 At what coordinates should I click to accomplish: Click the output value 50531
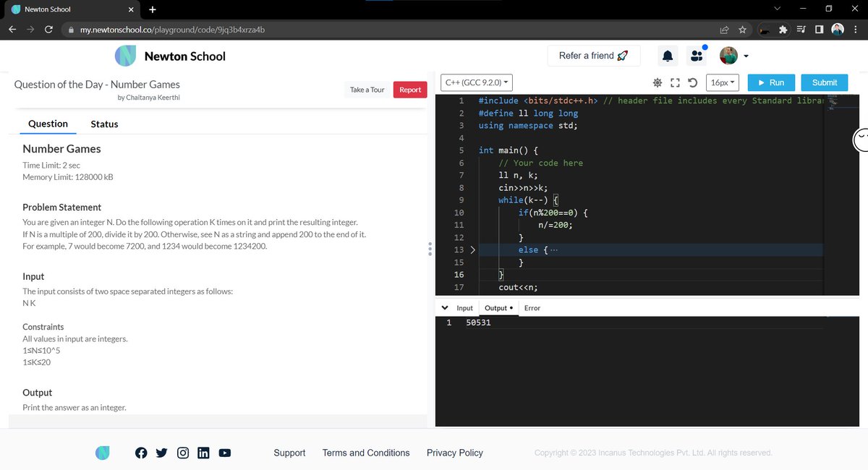point(478,322)
